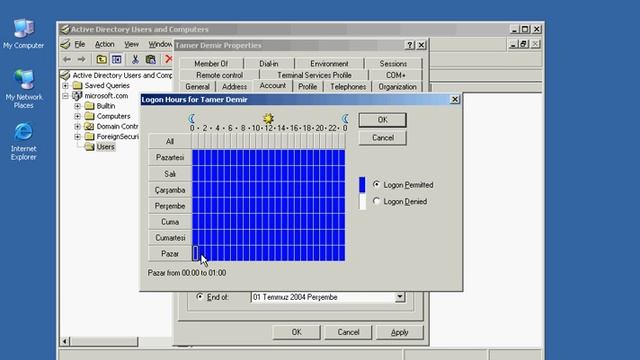The width and height of the screenshot is (640, 360).
Task: Expand the Builtin tree node
Action: (x=78, y=106)
